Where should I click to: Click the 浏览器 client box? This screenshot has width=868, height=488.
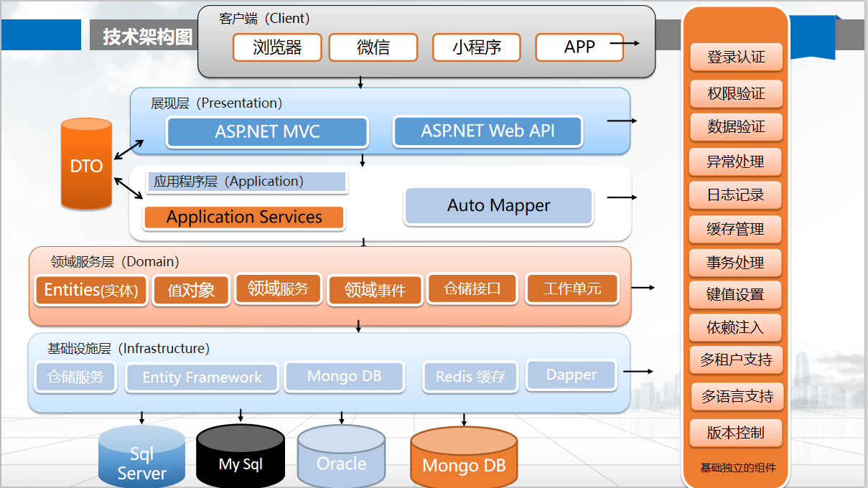277,47
